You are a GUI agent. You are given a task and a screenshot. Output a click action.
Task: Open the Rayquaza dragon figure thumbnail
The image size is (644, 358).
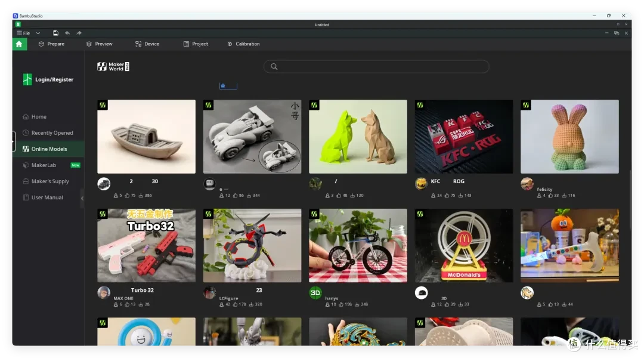[252, 245]
